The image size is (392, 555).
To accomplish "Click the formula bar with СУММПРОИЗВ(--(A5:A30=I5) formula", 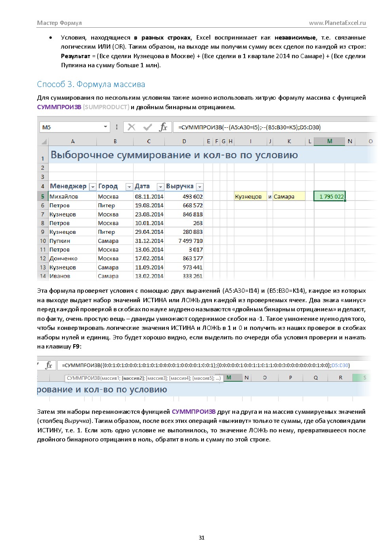I will click(x=274, y=127).
